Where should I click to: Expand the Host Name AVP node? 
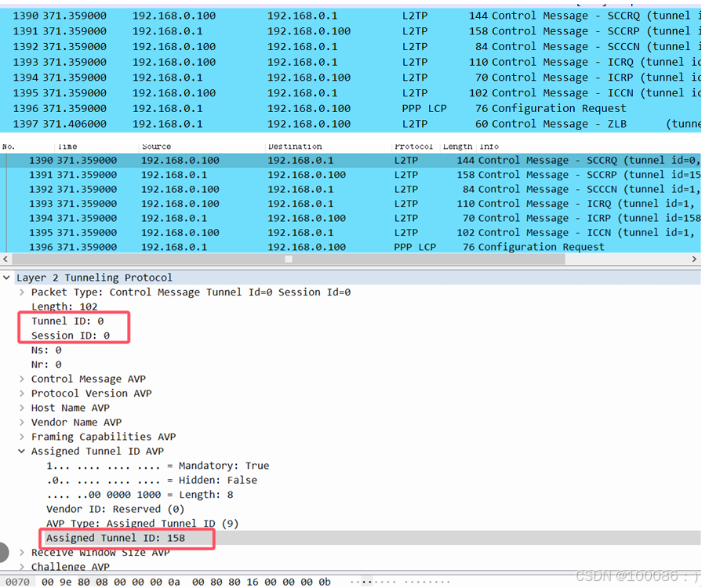[20, 408]
